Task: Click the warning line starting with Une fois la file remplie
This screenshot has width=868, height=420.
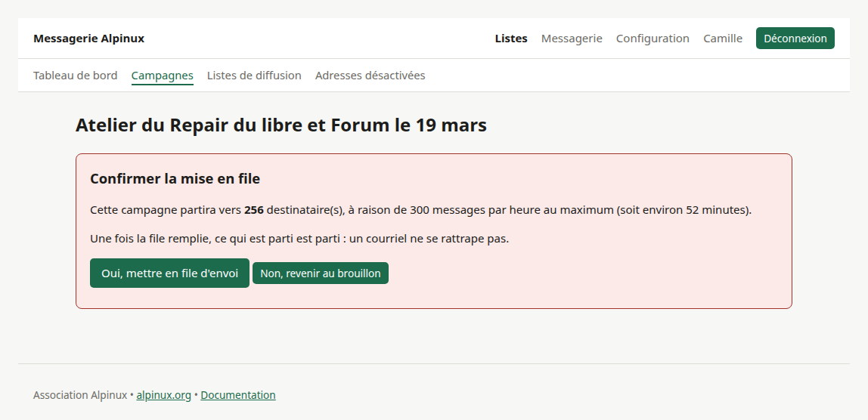Action: [299, 239]
